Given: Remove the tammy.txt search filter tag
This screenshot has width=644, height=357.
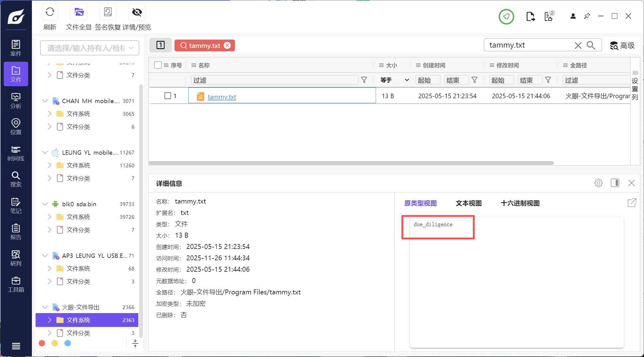Looking at the screenshot, I should pos(227,45).
